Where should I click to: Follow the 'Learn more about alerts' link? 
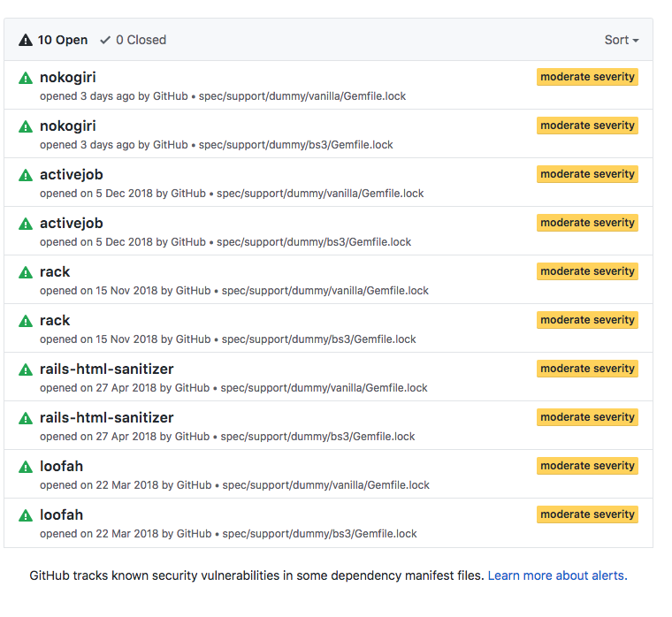click(557, 575)
